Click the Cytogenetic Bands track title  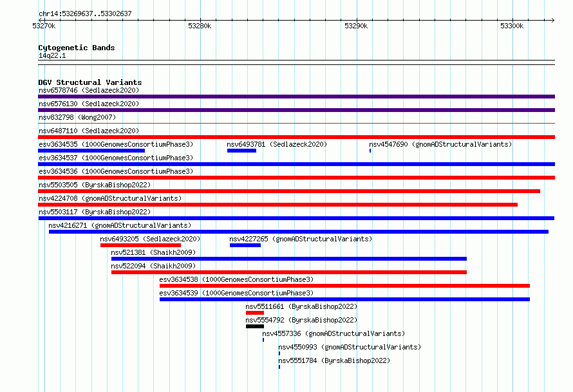coord(77,48)
